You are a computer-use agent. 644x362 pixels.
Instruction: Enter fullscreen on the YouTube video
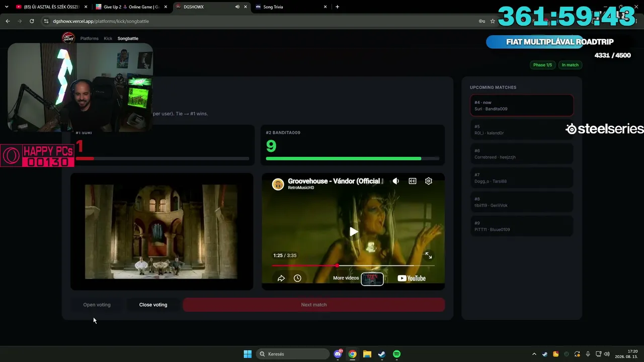pyautogui.click(x=429, y=255)
